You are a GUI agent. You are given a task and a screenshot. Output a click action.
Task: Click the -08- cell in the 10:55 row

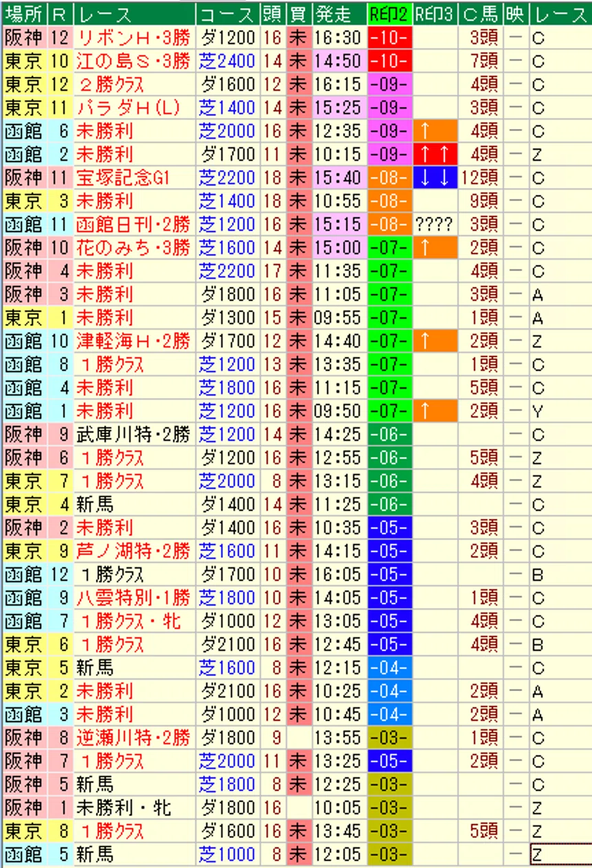pyautogui.click(x=389, y=201)
